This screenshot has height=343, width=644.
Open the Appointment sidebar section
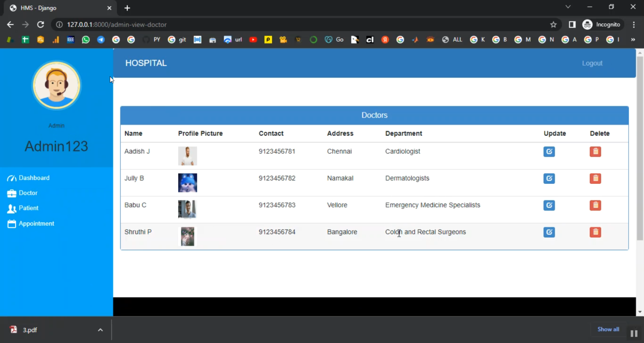tap(36, 223)
